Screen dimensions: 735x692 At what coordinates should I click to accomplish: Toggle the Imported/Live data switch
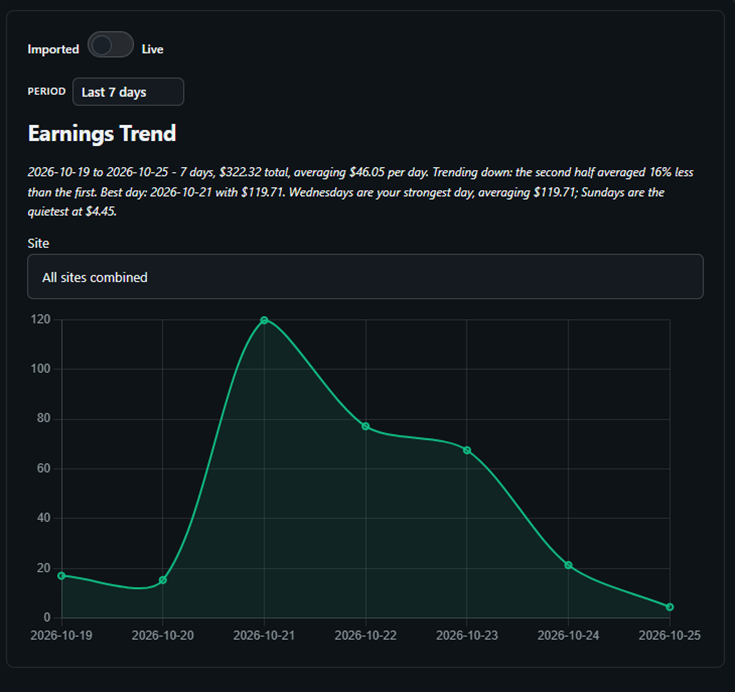point(111,45)
